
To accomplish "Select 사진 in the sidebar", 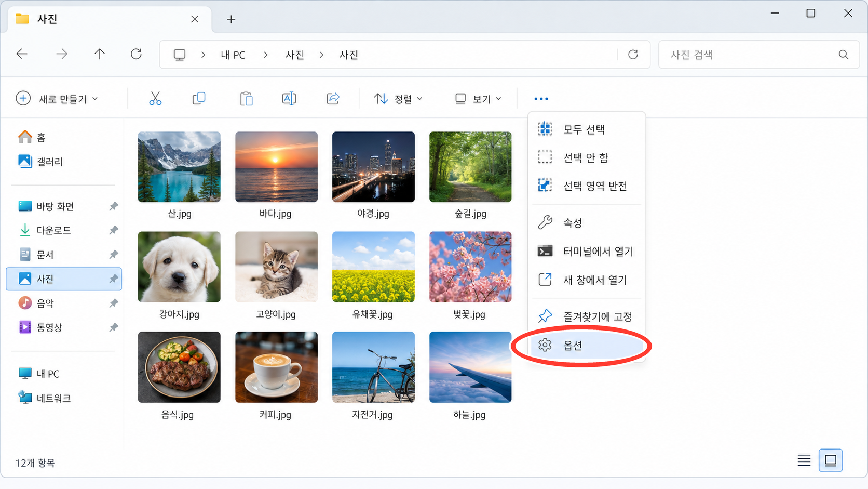I will 64,279.
